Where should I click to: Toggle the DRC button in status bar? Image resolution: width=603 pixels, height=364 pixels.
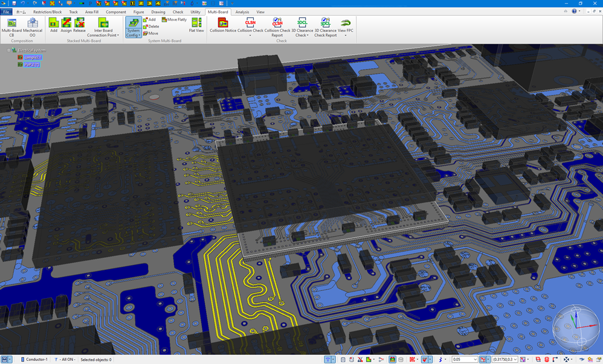[x=413, y=360]
